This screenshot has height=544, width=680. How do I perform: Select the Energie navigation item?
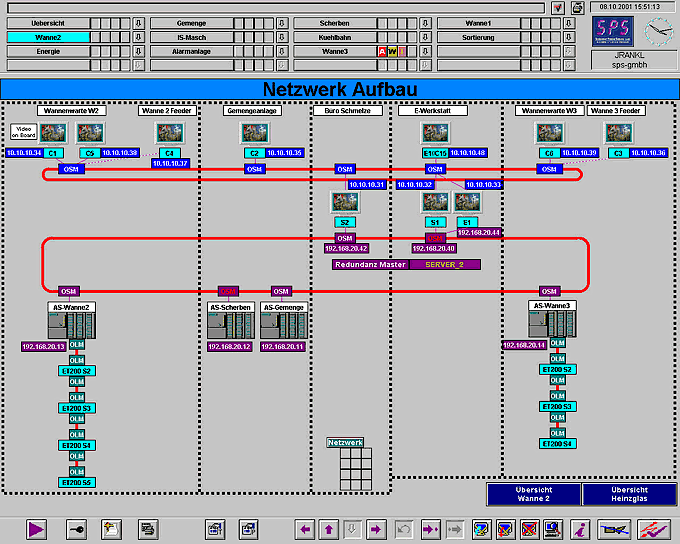[48, 51]
